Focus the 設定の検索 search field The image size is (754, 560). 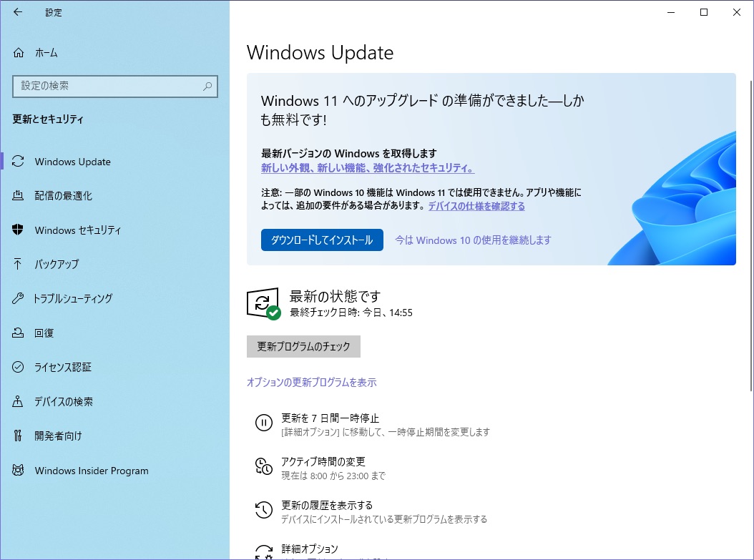coord(115,87)
